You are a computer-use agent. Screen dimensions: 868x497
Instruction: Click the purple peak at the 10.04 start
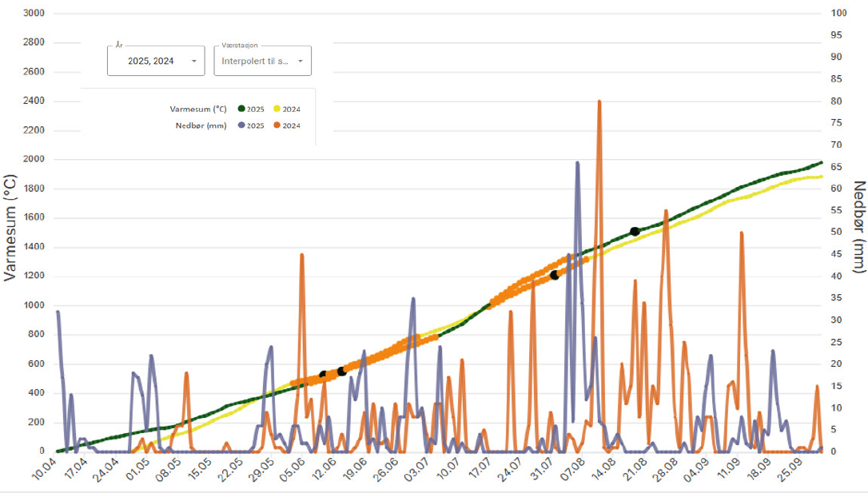58,312
